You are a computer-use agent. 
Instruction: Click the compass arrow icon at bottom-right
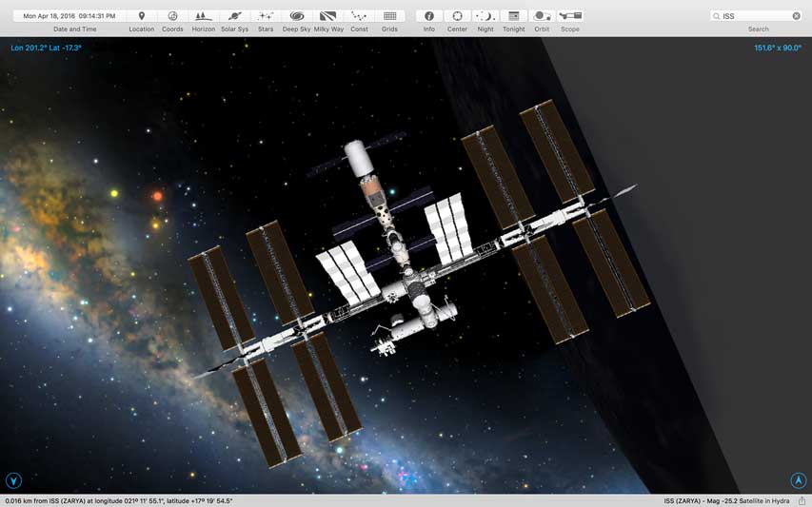tap(799, 480)
